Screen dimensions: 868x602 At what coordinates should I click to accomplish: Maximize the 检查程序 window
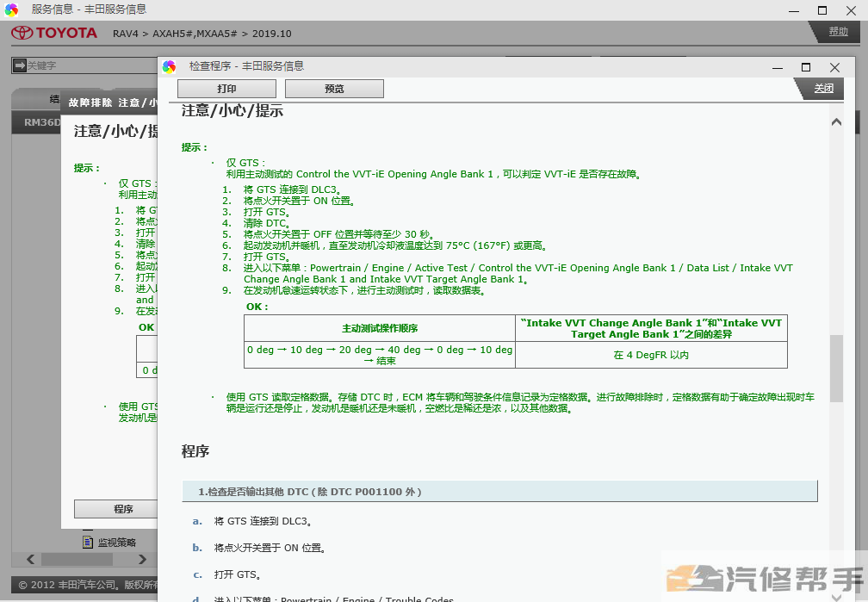click(x=806, y=67)
